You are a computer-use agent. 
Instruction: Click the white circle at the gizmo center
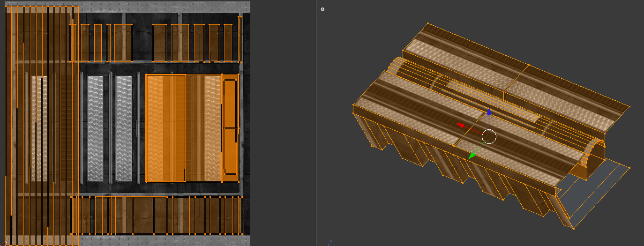489,136
